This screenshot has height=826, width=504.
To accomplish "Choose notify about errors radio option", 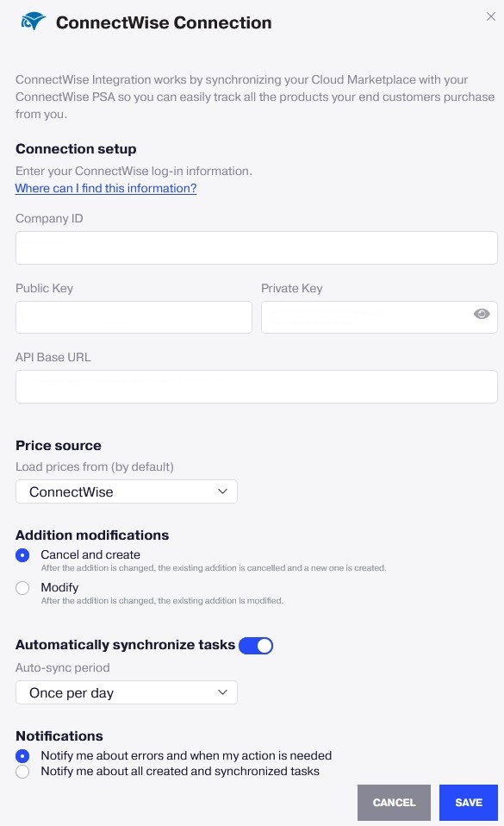I will click(22, 756).
